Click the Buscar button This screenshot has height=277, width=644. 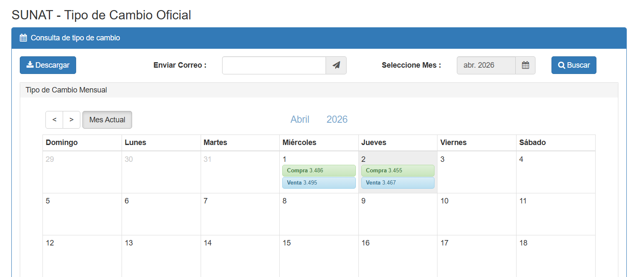pyautogui.click(x=574, y=65)
